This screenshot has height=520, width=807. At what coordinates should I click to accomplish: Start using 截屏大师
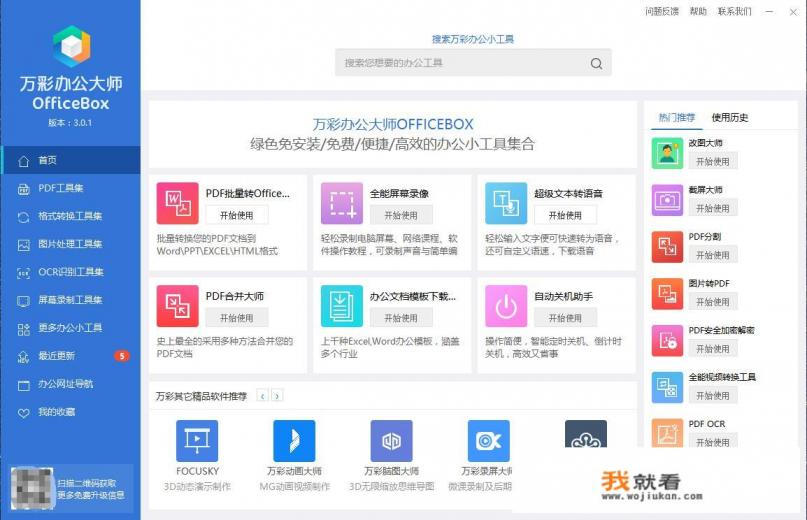coord(713,208)
